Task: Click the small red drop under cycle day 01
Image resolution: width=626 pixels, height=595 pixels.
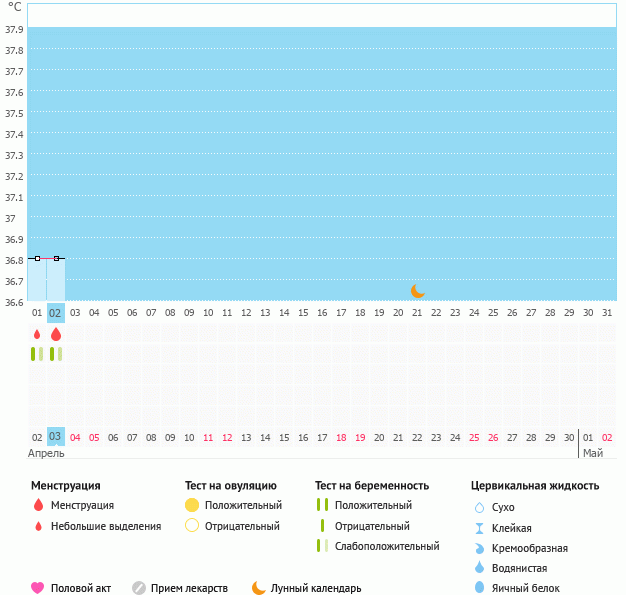Action: (37, 335)
